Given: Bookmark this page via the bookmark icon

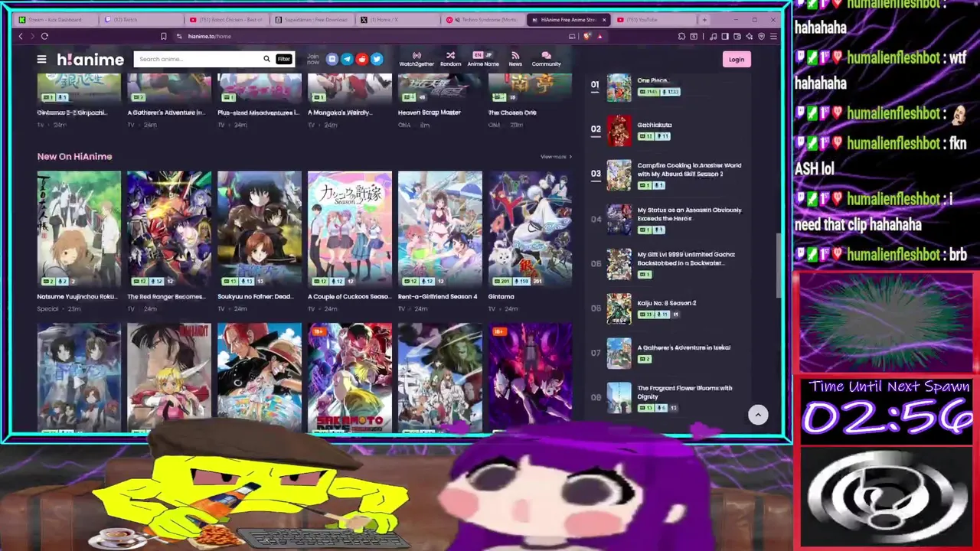Looking at the screenshot, I should coord(163,36).
